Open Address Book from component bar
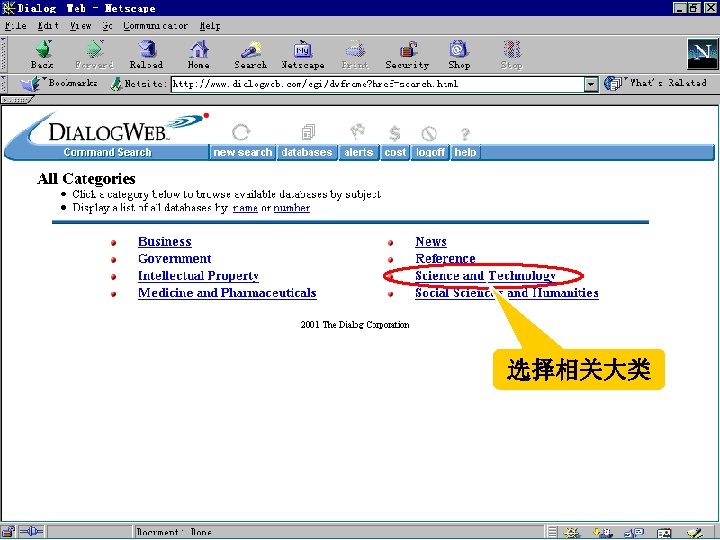This screenshot has width=720, height=540. (x=664, y=533)
